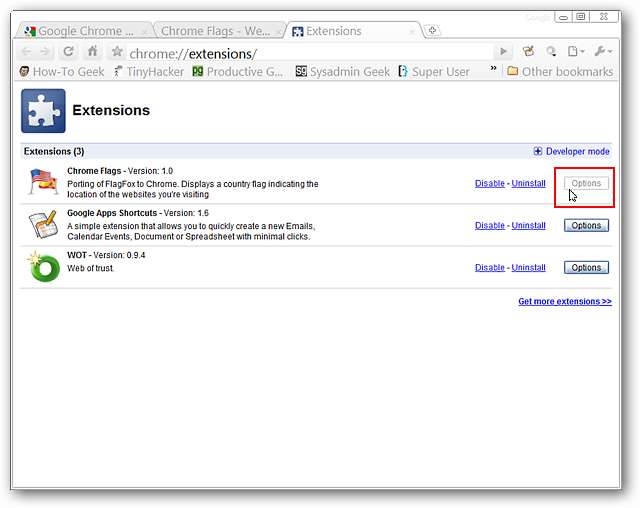Reload the current page

pos(69,52)
